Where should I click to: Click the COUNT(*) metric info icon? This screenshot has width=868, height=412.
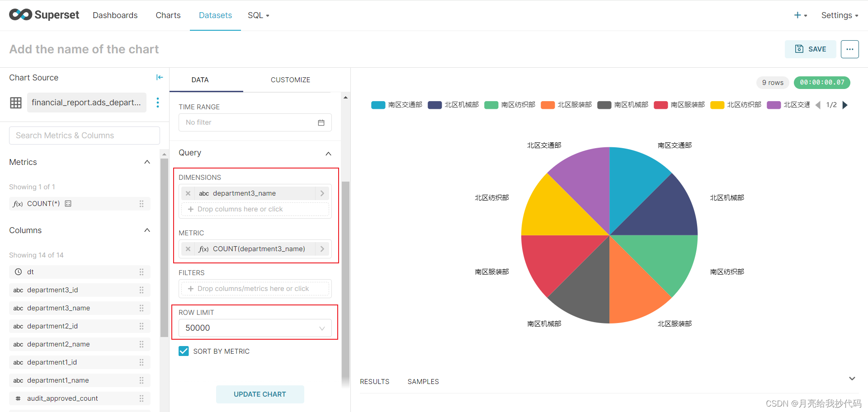(68, 204)
